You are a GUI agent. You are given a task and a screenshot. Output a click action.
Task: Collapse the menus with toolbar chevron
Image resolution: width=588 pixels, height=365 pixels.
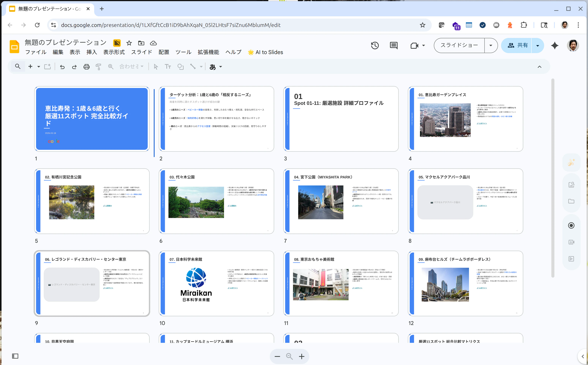click(539, 67)
